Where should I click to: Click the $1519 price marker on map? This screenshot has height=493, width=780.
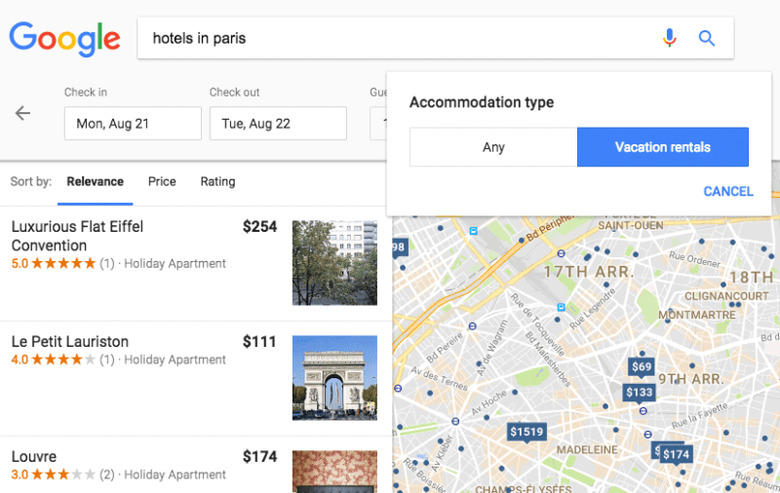(x=526, y=432)
